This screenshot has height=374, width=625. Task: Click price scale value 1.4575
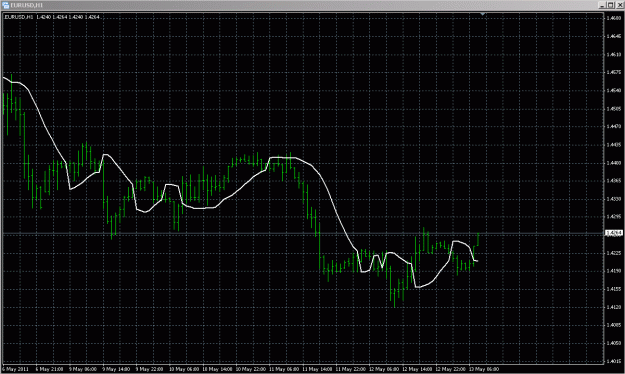[x=613, y=72]
